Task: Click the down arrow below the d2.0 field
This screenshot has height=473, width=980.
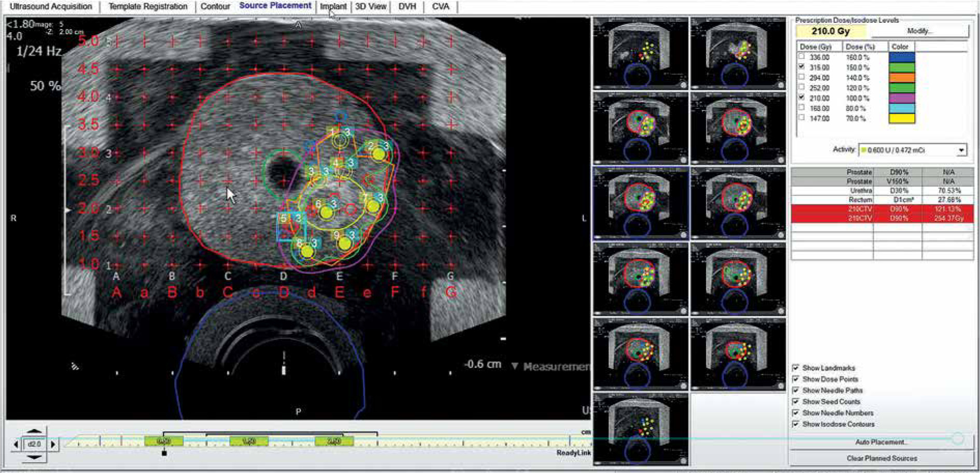Action: click(x=34, y=457)
